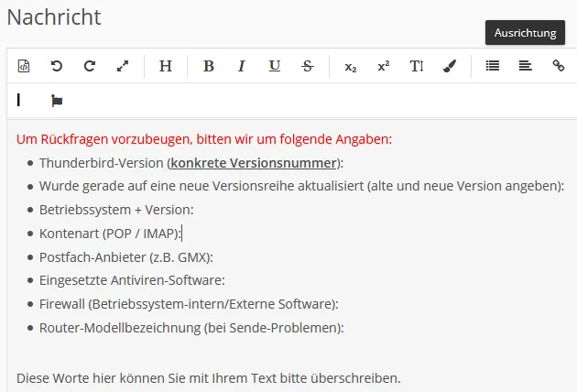Click the red 'Um Rückfragen vorzubeugen' line

point(204,139)
